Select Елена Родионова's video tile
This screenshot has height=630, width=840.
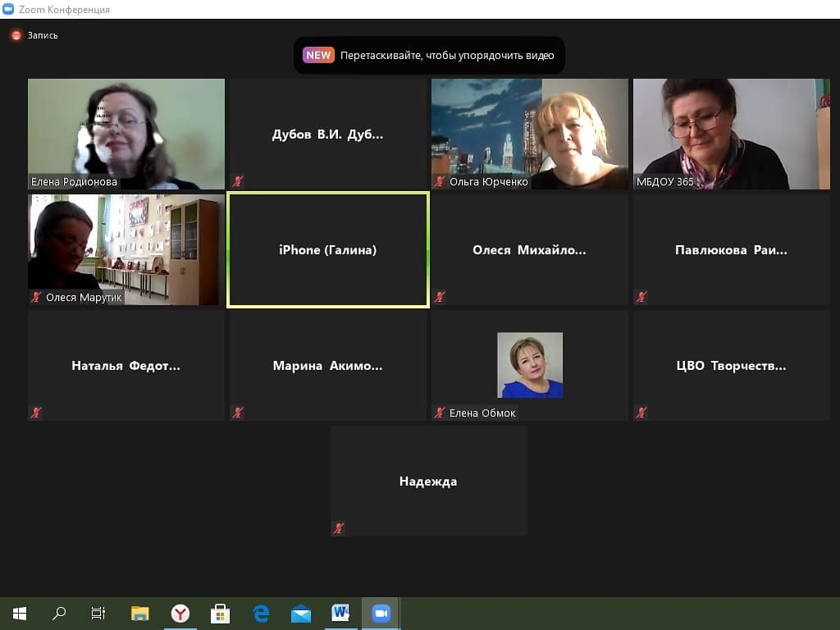126,134
